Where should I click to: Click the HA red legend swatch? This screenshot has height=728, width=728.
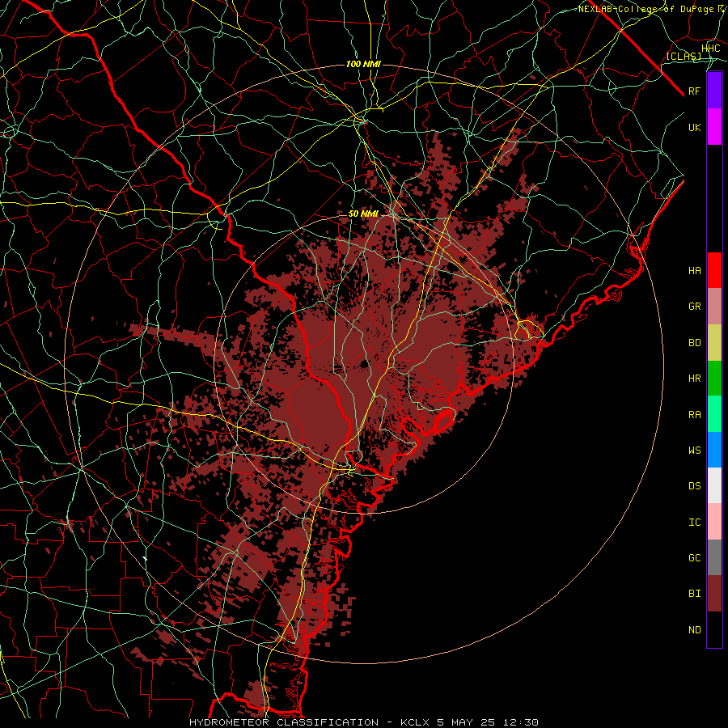point(714,270)
